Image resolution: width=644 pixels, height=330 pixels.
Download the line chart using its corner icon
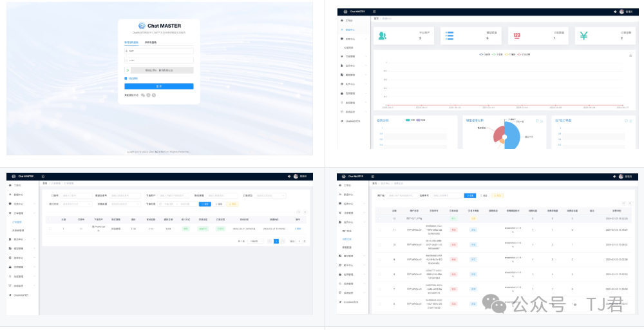tap(630, 55)
